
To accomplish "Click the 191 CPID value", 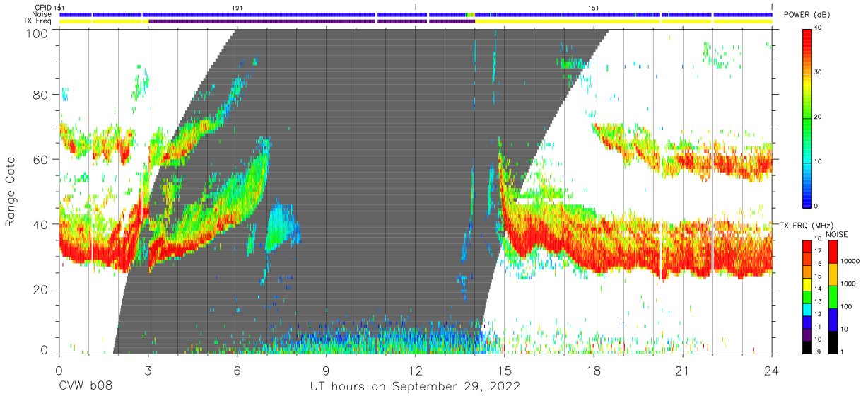I will point(237,7).
